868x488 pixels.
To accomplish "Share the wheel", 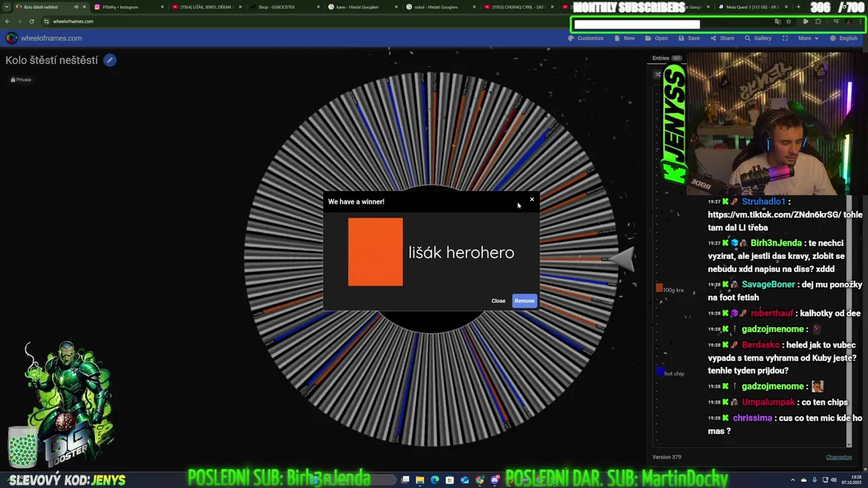I will point(722,38).
